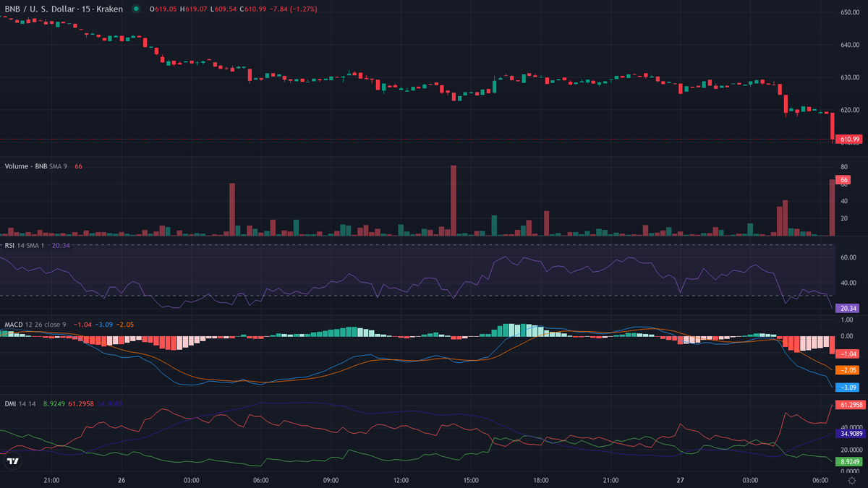Click the purple ADX label 34.9089
The width and height of the screenshot is (868, 488).
(851, 434)
